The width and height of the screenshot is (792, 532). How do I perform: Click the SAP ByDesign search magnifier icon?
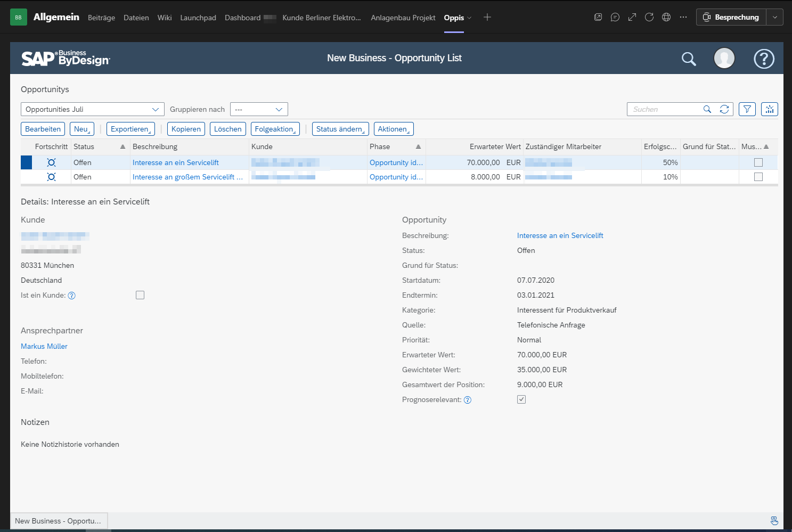[x=689, y=59]
